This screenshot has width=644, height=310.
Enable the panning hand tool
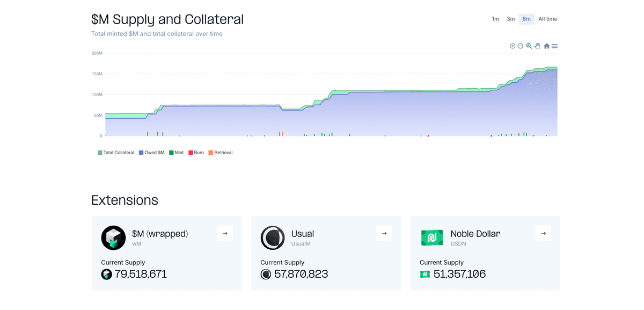click(x=537, y=46)
